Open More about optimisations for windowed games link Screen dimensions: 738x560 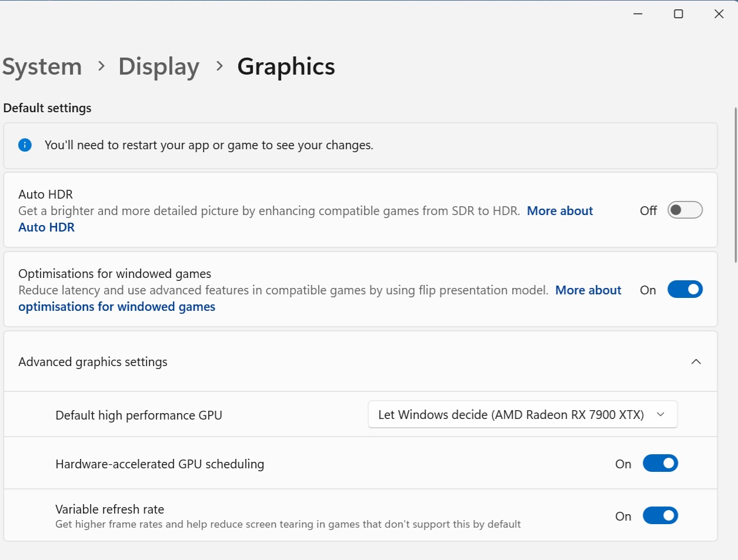pyautogui.click(x=587, y=290)
